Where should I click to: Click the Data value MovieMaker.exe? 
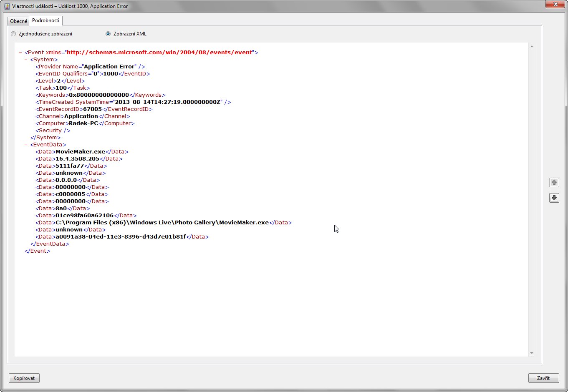81,152
